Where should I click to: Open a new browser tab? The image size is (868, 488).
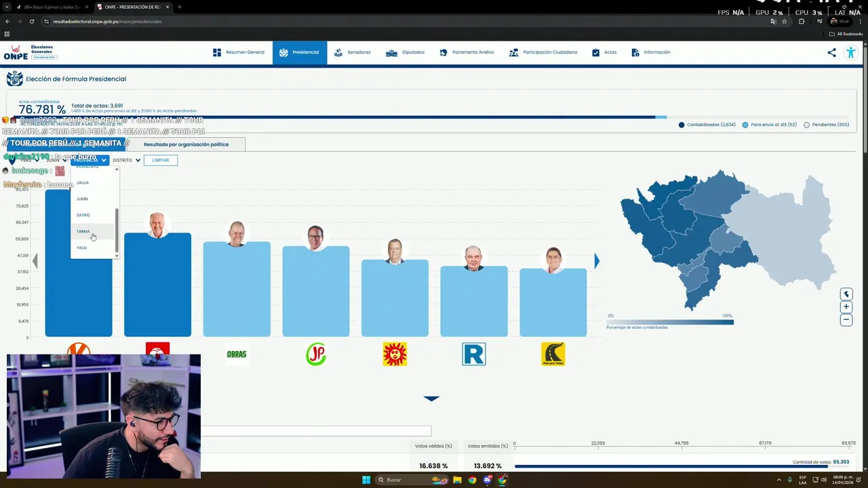[179, 7]
